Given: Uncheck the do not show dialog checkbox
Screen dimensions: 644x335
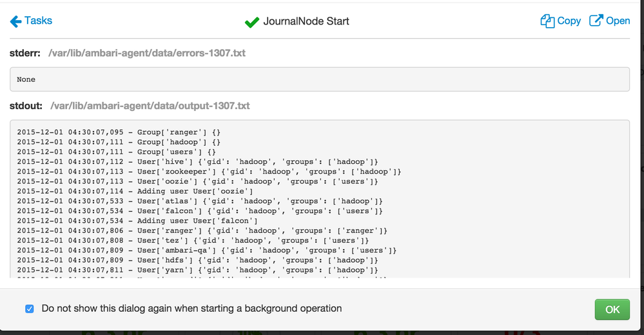Looking at the screenshot, I should coord(29,309).
